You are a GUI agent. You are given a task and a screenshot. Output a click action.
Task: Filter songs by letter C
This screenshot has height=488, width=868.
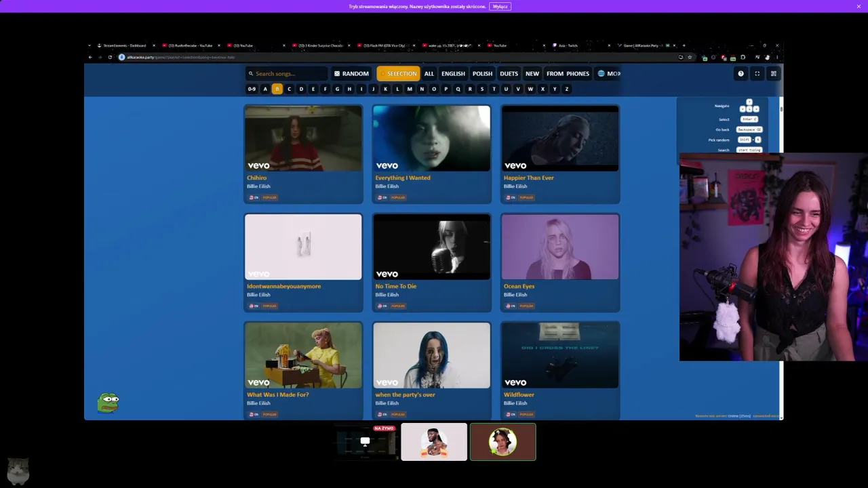(x=289, y=89)
